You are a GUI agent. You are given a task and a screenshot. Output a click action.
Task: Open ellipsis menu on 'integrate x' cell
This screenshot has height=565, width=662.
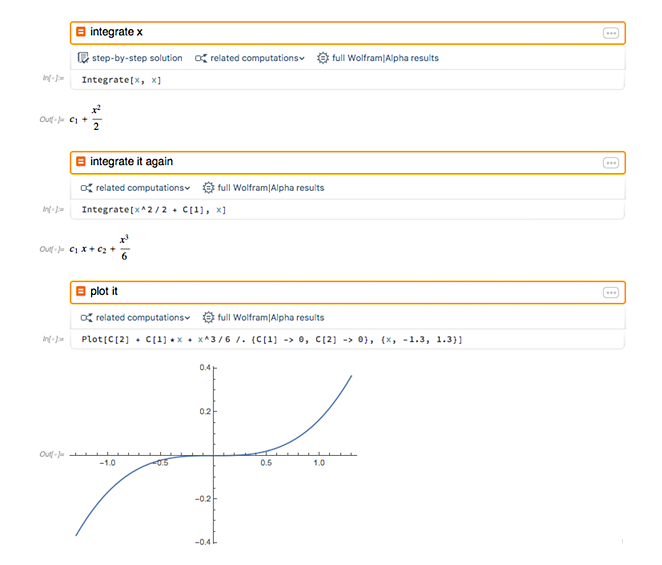[x=610, y=33]
